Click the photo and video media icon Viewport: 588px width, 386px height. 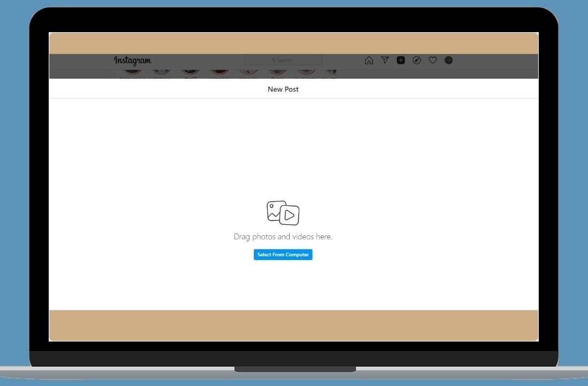283,213
